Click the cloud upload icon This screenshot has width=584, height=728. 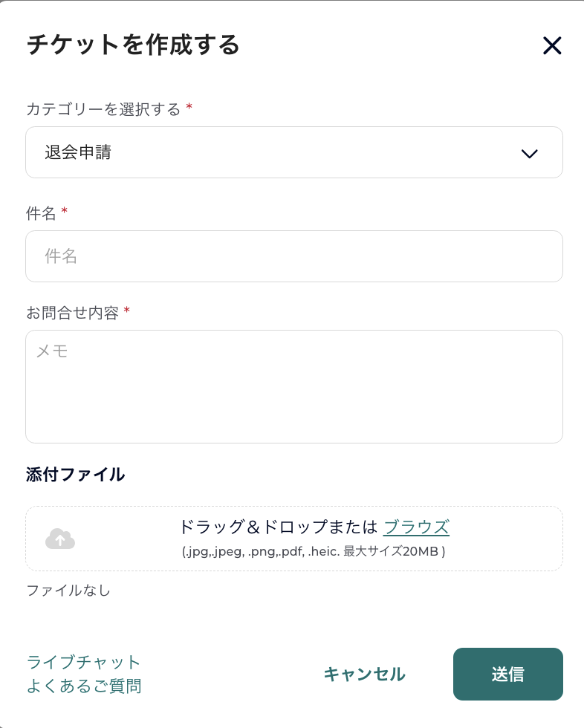coord(60,539)
